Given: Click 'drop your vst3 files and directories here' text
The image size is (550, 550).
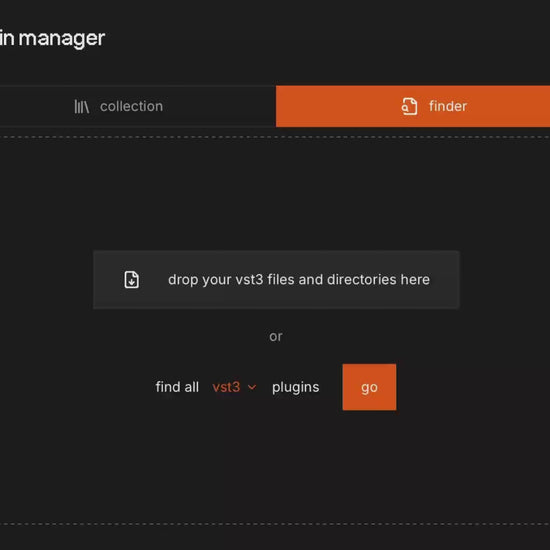Looking at the screenshot, I should click(x=299, y=280).
